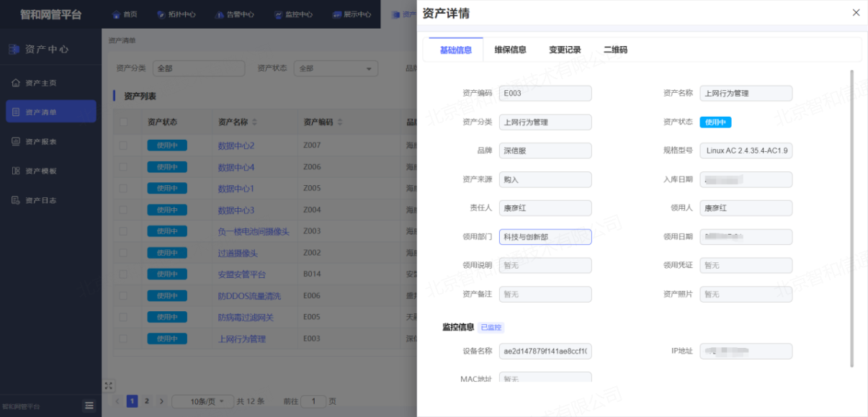Close the 资产详情 panel with X
This screenshot has height=417, width=868.
click(x=856, y=13)
